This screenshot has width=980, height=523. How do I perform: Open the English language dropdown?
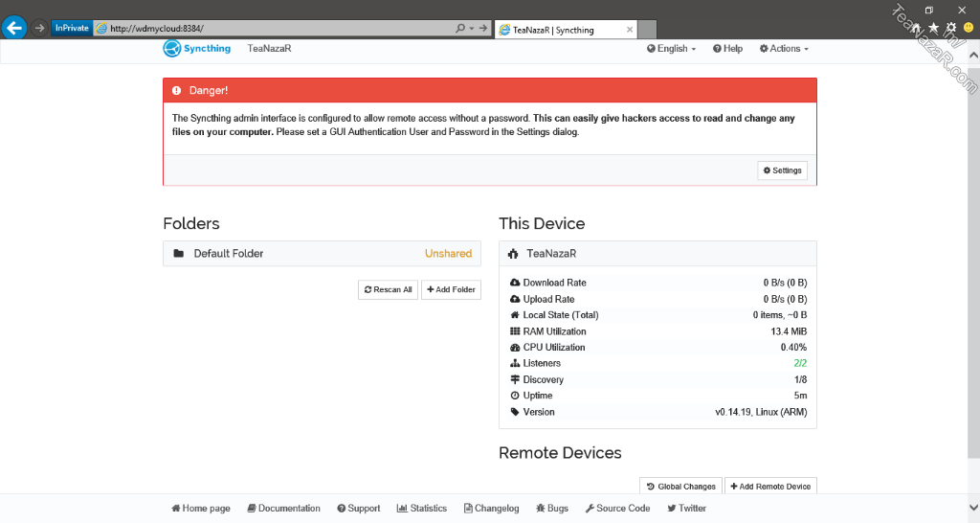(x=671, y=48)
